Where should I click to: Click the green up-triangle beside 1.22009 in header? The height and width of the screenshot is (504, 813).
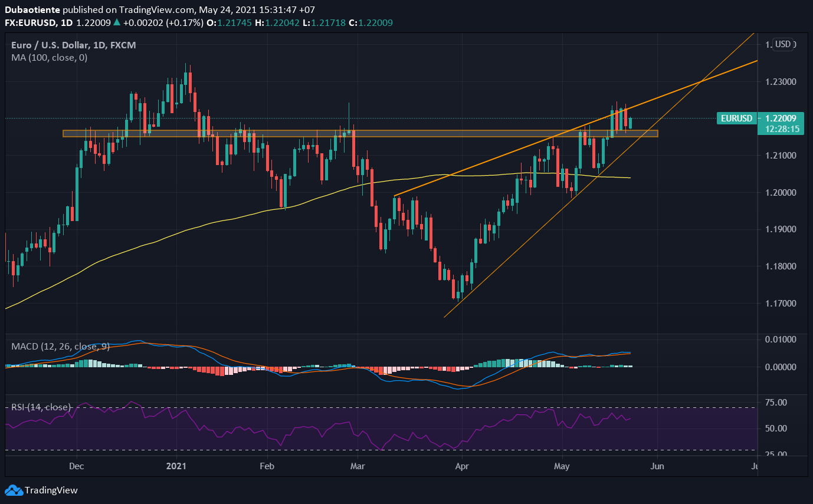pos(117,22)
